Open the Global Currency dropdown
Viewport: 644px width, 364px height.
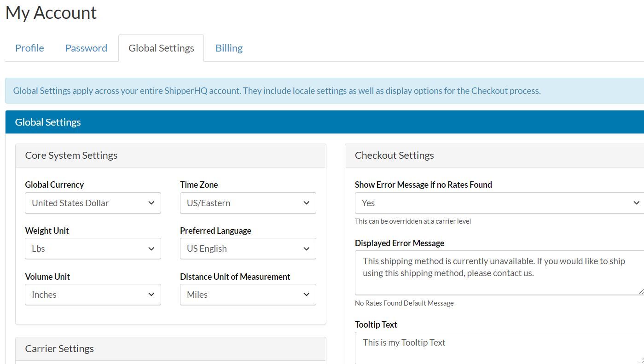[x=93, y=203]
